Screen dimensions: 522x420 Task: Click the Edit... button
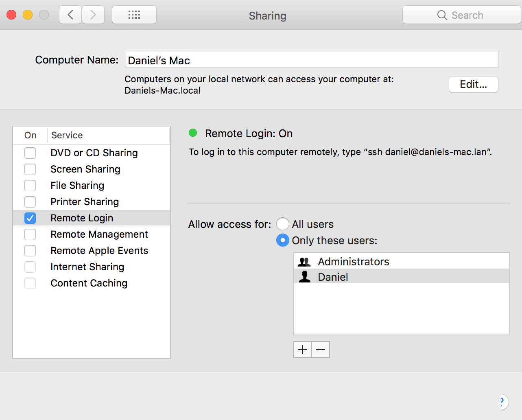click(x=474, y=84)
